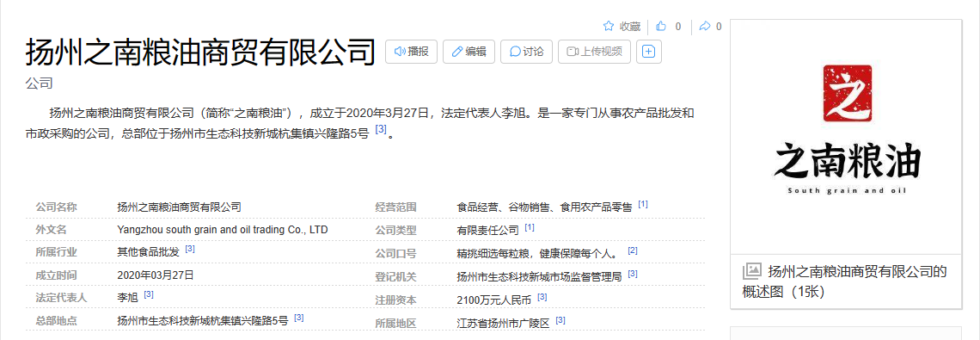Click reference [1] after 食用农产品零售

tap(642, 204)
